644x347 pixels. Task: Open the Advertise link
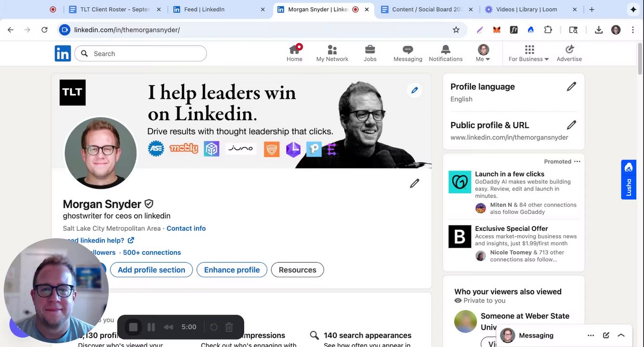[x=569, y=53]
